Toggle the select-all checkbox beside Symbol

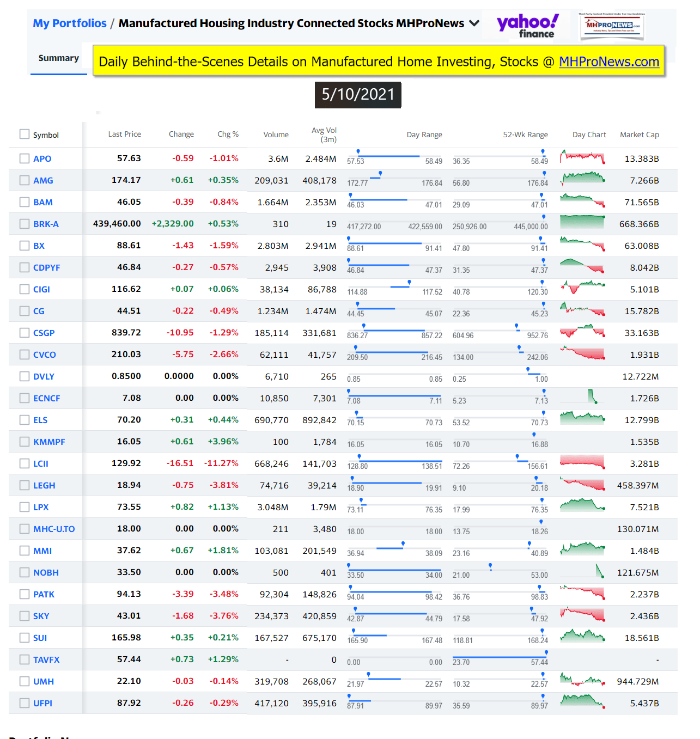tap(24, 134)
